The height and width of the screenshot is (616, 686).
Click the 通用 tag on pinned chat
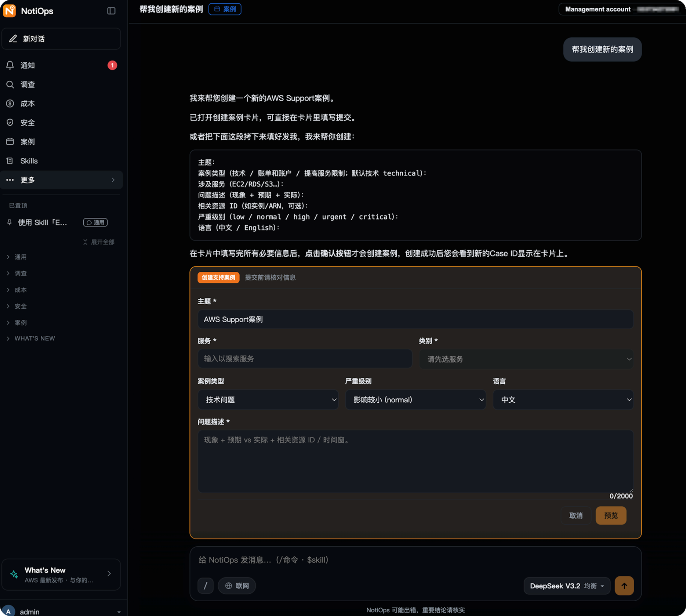point(95,222)
